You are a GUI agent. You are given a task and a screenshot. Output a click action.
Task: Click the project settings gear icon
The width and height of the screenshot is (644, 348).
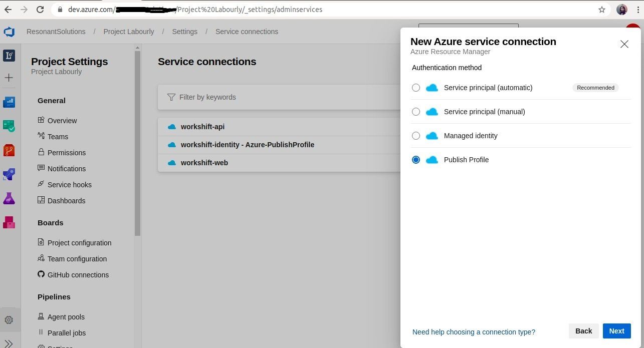coord(9,320)
